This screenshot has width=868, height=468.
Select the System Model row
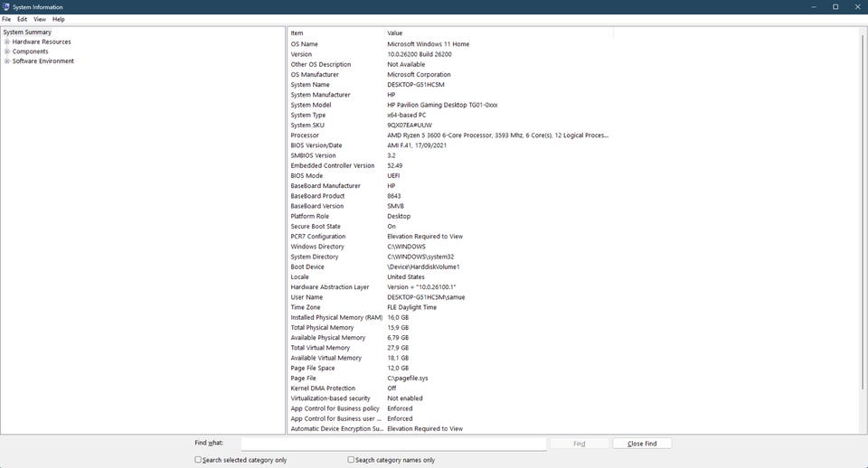(x=450, y=105)
